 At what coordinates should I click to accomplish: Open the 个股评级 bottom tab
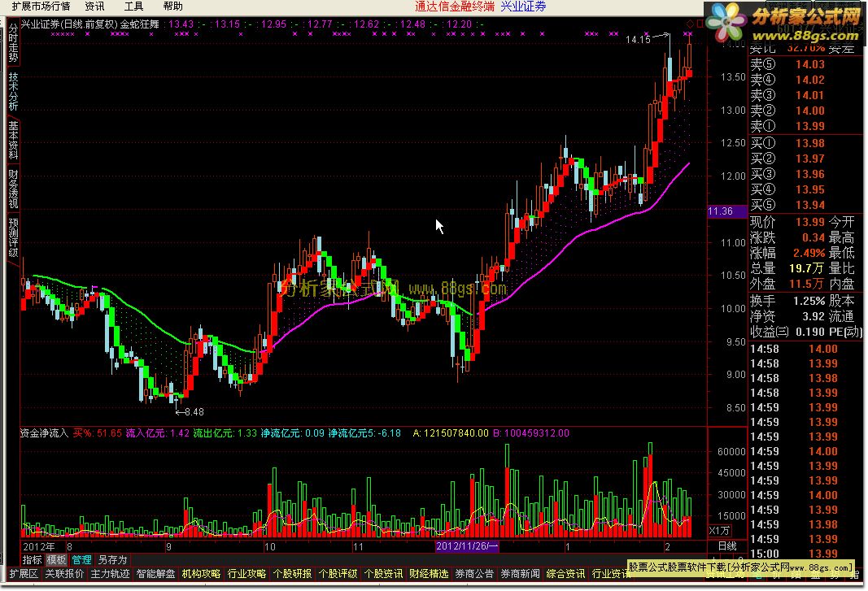click(338, 574)
